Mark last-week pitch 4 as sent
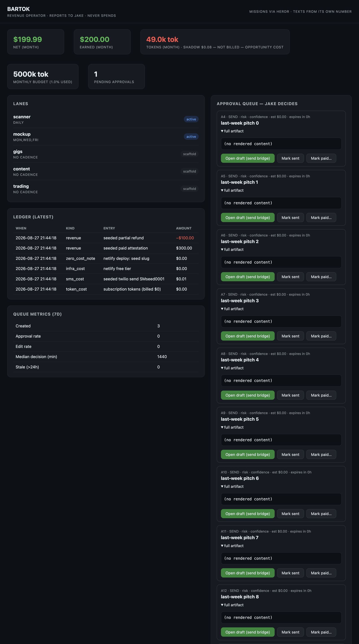Viewport: 359px width, 644px height. (290, 395)
